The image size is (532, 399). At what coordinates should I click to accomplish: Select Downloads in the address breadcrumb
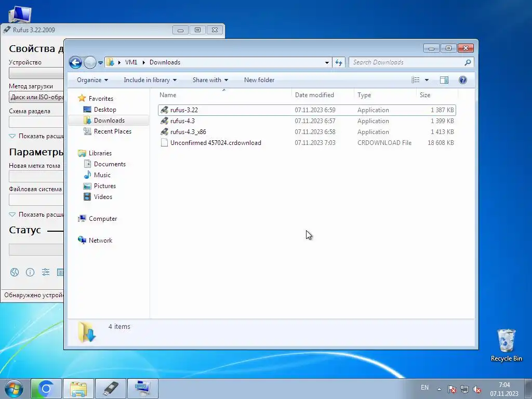pos(165,62)
